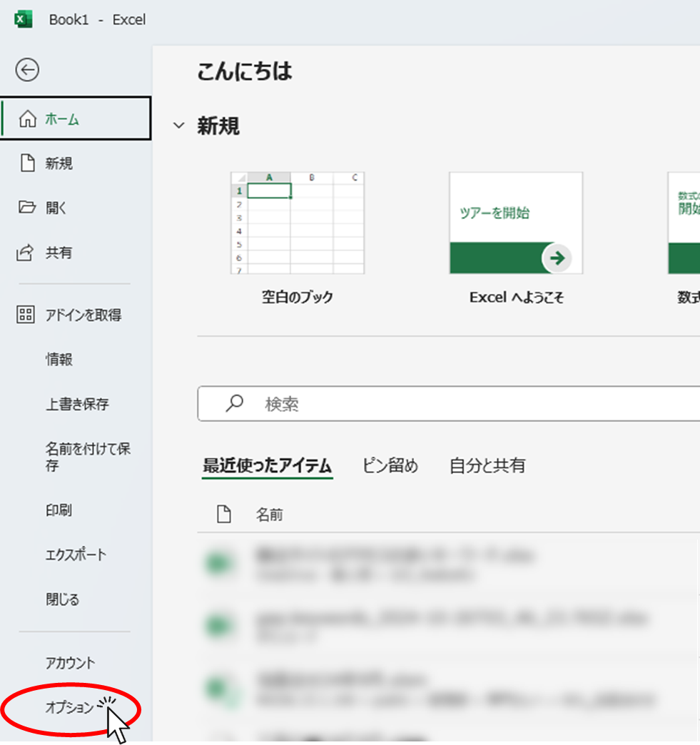Select 上書き保存 in the sidebar
Viewport: 700px width, 745px height.
click(x=77, y=404)
